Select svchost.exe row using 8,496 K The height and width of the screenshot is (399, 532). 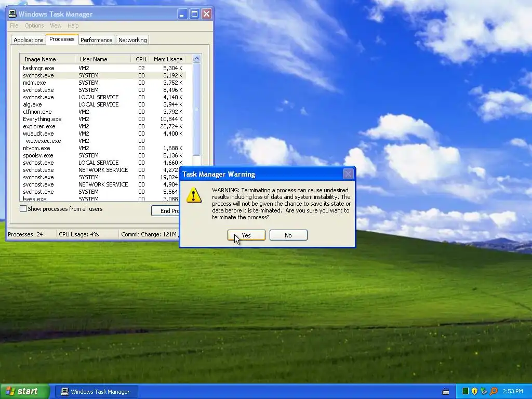(x=103, y=90)
